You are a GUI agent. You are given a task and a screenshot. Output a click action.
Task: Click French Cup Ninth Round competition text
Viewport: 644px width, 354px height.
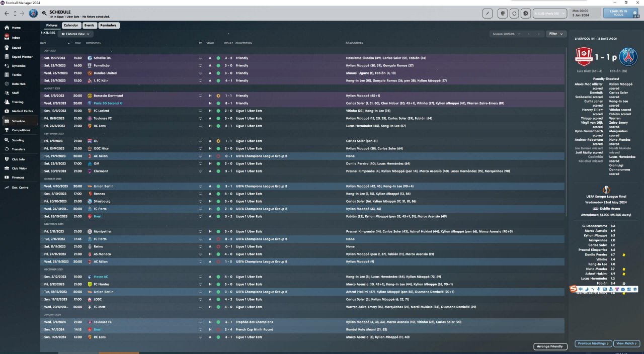click(255, 329)
